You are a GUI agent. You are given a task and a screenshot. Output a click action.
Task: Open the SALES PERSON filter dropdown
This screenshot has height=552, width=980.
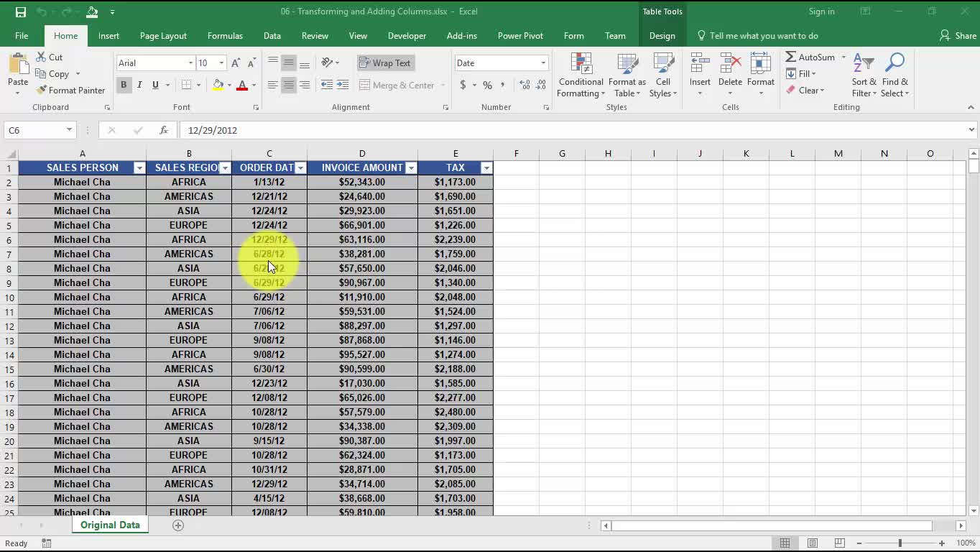(x=139, y=167)
